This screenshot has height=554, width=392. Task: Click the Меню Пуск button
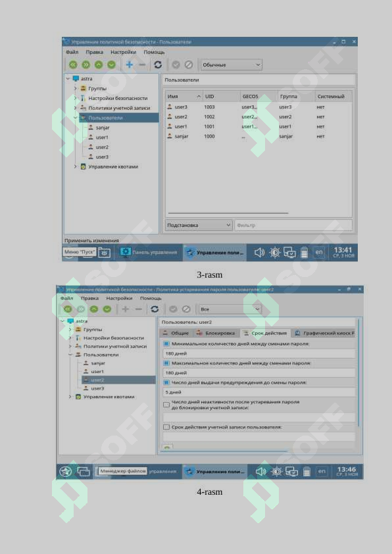coord(80,252)
